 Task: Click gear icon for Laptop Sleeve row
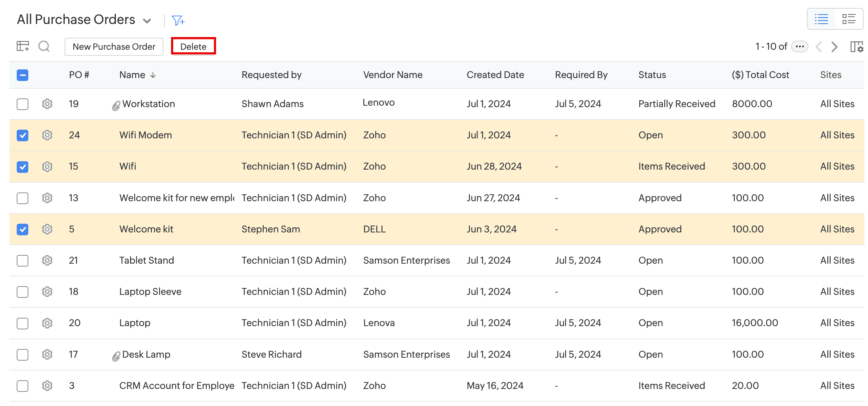pos(47,292)
